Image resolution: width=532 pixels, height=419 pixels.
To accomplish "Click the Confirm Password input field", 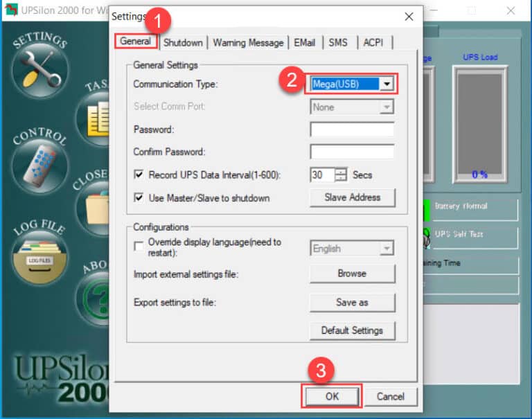I will point(352,152).
